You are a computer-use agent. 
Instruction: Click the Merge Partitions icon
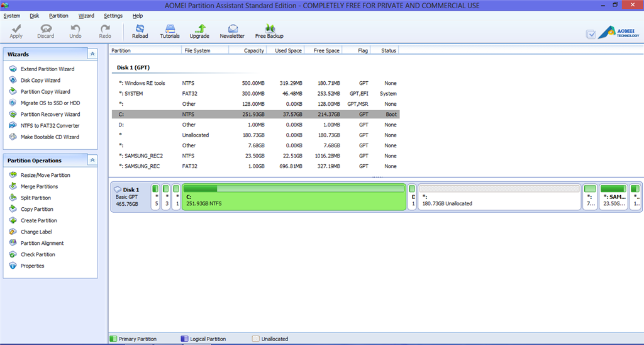coord(13,186)
